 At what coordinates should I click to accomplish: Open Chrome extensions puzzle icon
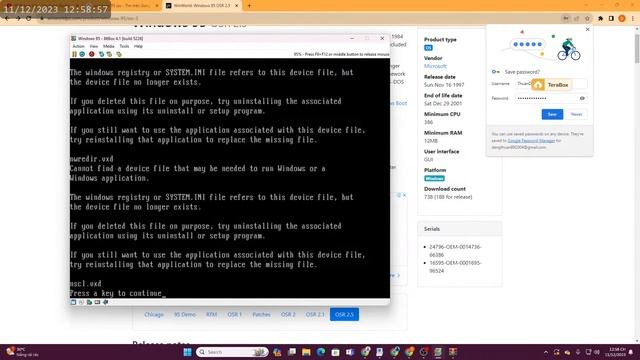(600, 18)
